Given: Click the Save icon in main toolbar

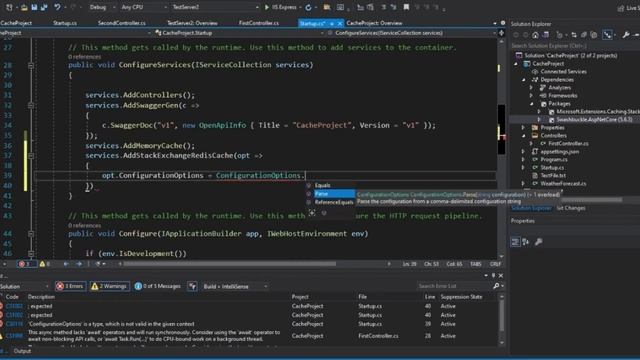Looking at the screenshot, I should (x=34, y=7).
